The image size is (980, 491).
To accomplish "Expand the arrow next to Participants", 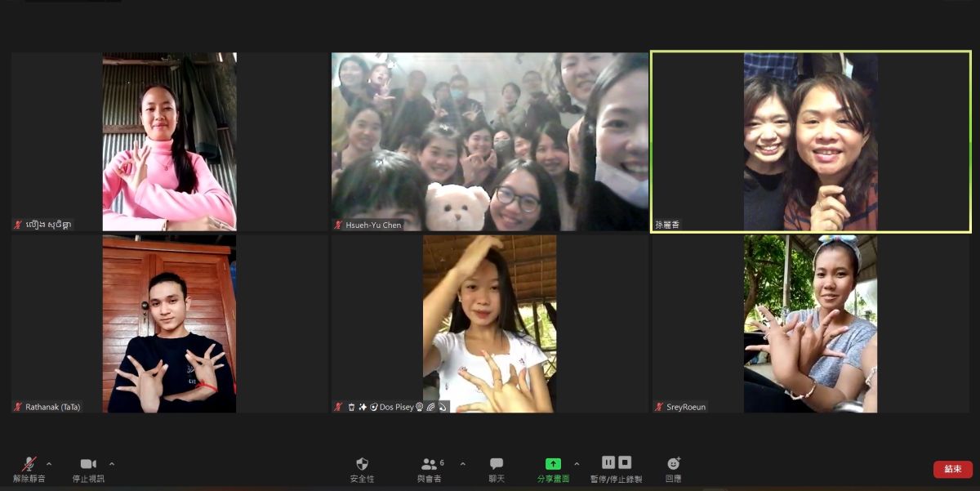I will (463, 464).
